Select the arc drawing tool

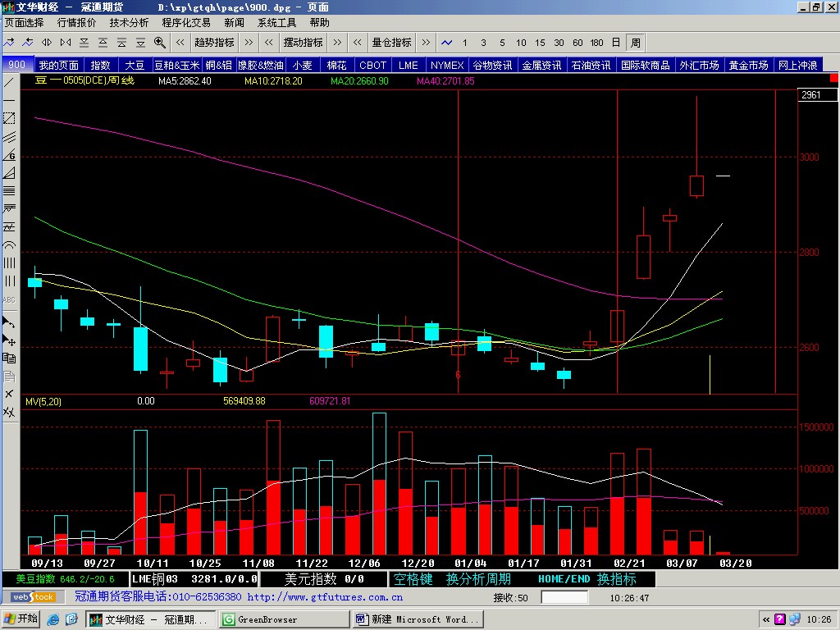[x=9, y=245]
